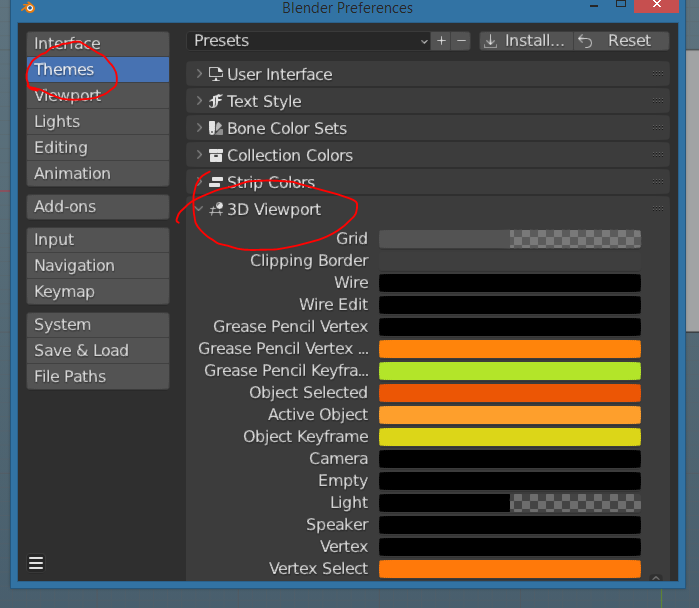Edit the Active Object color swatch
699x608 pixels.
click(510, 415)
